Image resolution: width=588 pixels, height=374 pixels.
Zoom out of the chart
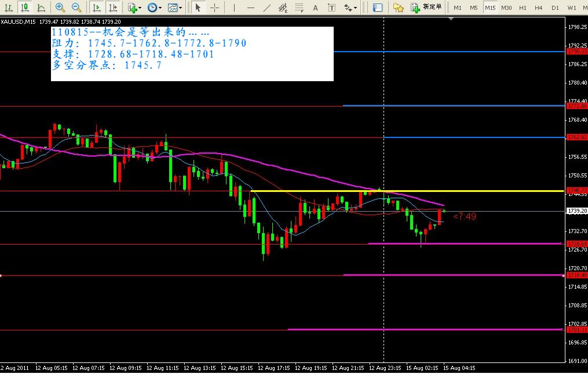coord(76,8)
